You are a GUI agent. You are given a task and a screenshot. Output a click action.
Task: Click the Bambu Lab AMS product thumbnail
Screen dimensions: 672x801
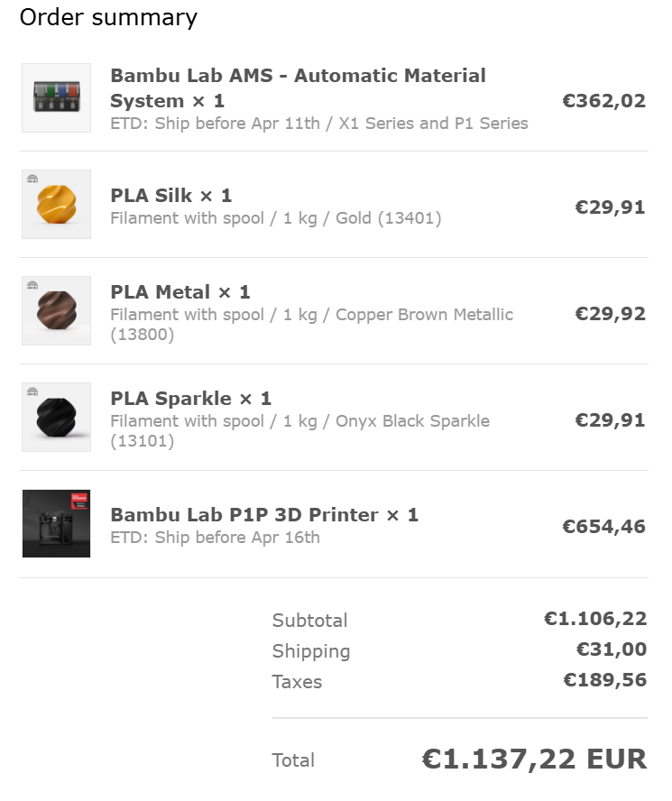tap(56, 97)
